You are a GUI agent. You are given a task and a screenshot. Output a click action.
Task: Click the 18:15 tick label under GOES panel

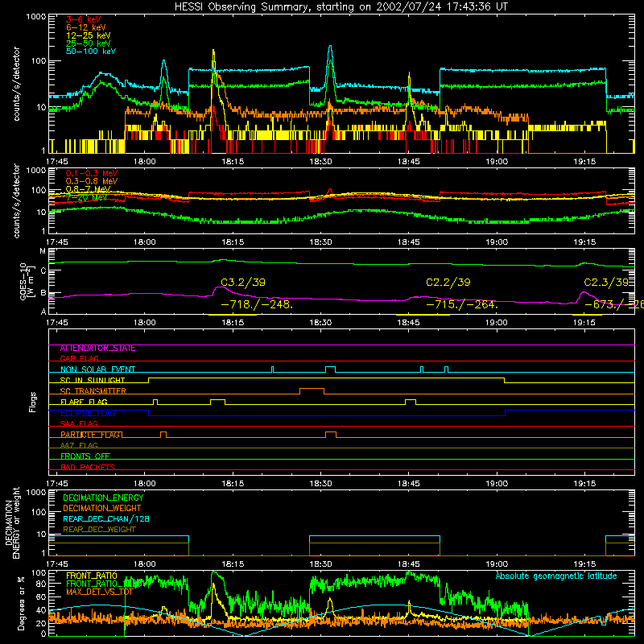(x=233, y=323)
